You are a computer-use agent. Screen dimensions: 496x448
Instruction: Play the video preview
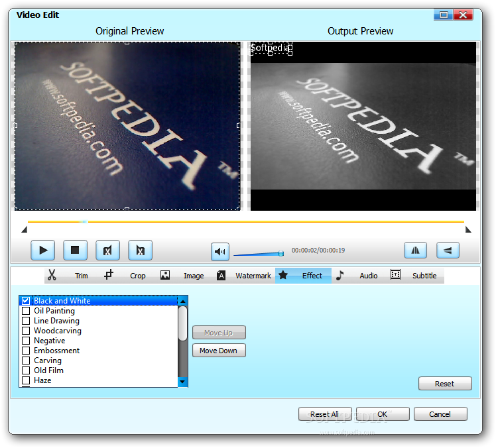[x=43, y=251]
